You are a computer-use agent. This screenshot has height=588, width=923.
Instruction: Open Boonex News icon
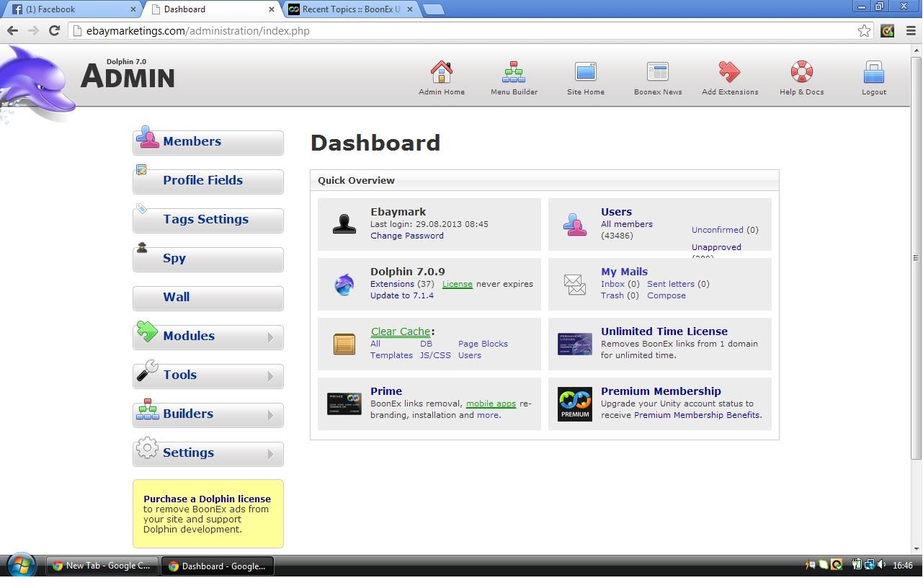coord(657,72)
